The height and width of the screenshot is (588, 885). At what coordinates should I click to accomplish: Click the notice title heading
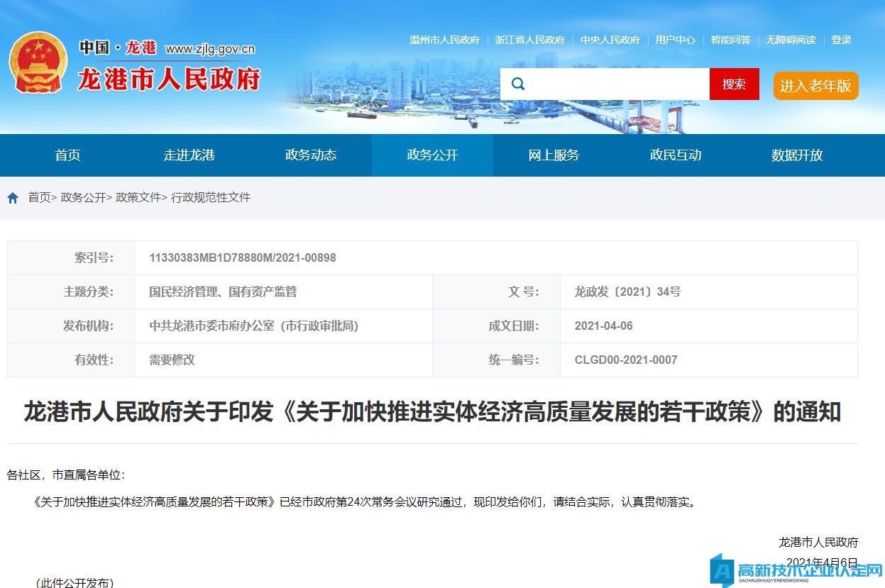[x=432, y=412]
